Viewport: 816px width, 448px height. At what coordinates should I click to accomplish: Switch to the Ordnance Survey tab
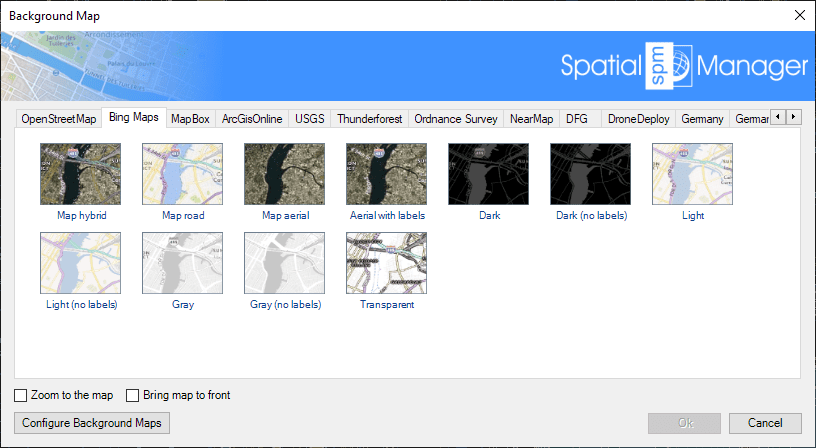(456, 119)
